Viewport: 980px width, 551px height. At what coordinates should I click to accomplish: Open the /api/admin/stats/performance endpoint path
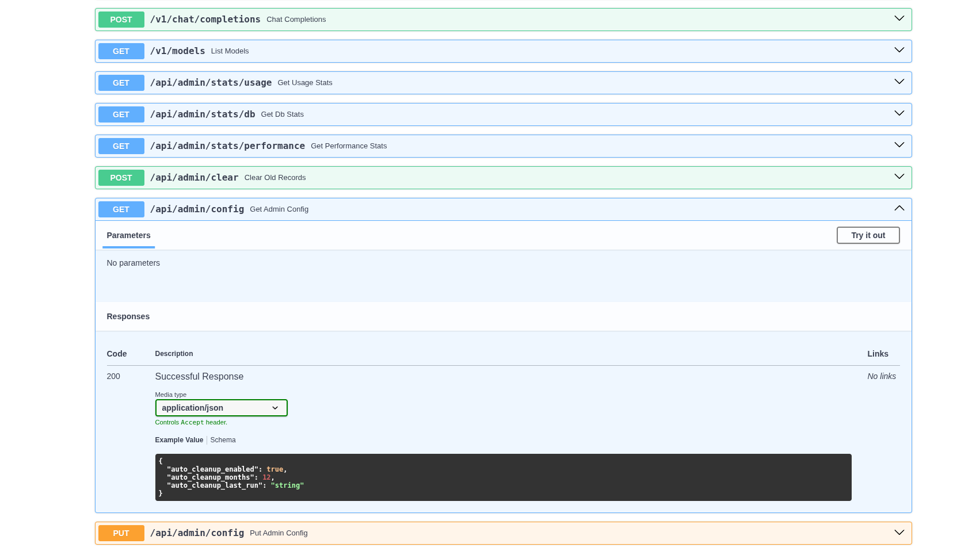click(227, 146)
